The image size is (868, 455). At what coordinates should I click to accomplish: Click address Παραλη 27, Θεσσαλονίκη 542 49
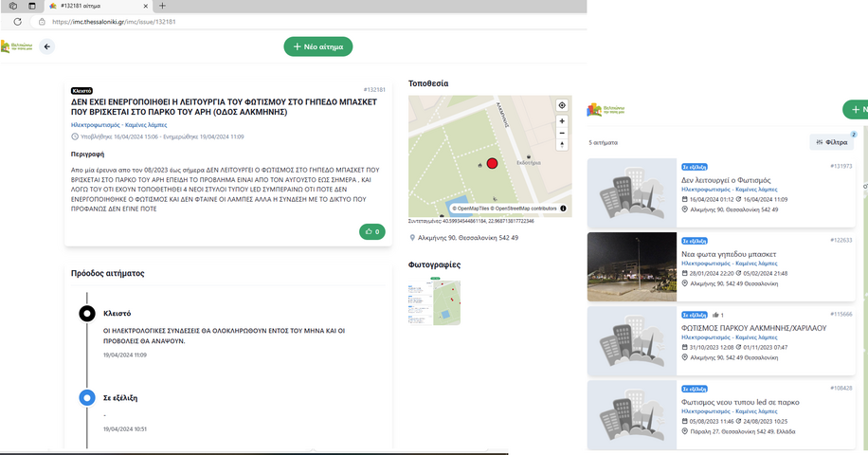(x=742, y=431)
